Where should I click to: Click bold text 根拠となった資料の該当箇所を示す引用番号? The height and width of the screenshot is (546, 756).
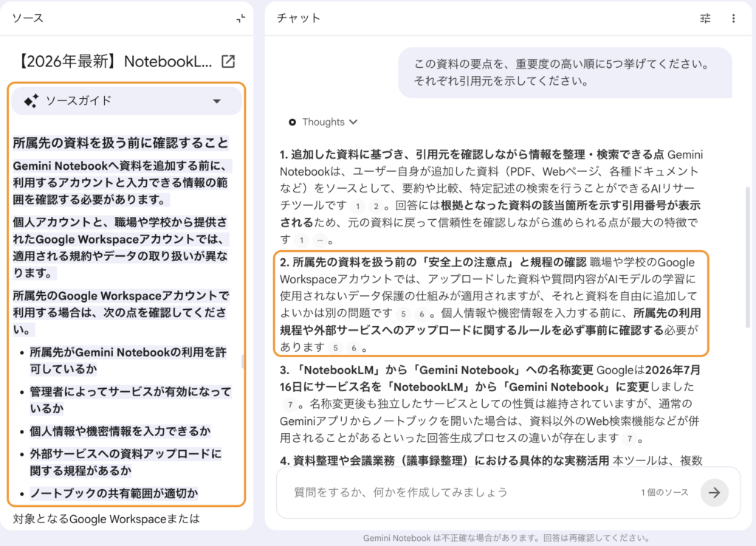coord(490,214)
